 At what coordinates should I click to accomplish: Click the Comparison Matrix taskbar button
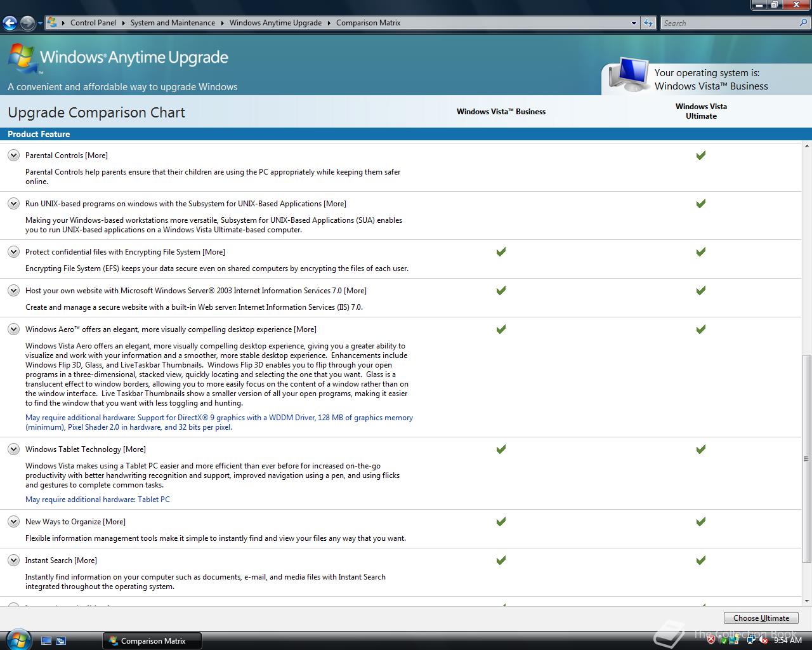pyautogui.click(x=152, y=641)
